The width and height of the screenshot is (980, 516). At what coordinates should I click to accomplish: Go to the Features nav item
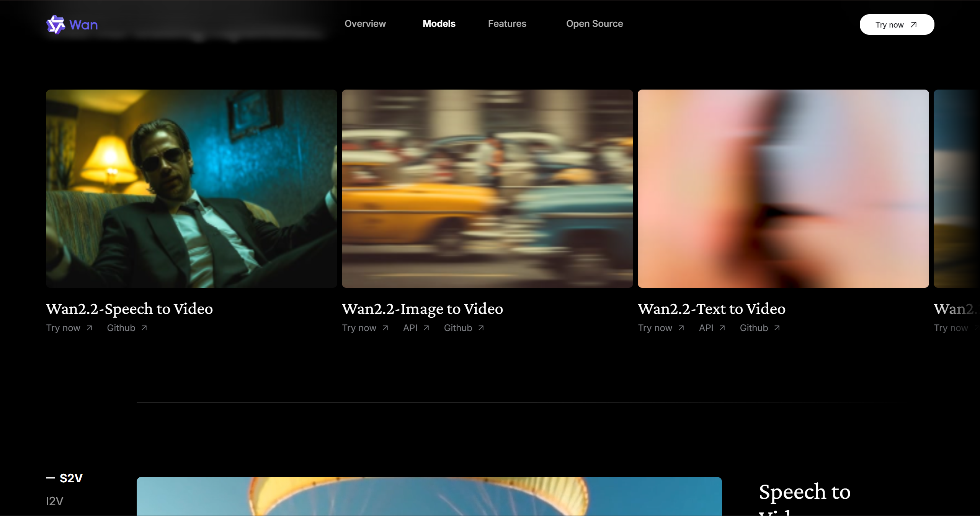tap(507, 24)
